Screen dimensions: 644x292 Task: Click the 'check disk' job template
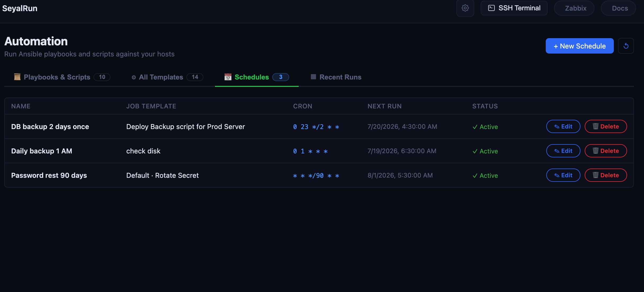tap(143, 151)
